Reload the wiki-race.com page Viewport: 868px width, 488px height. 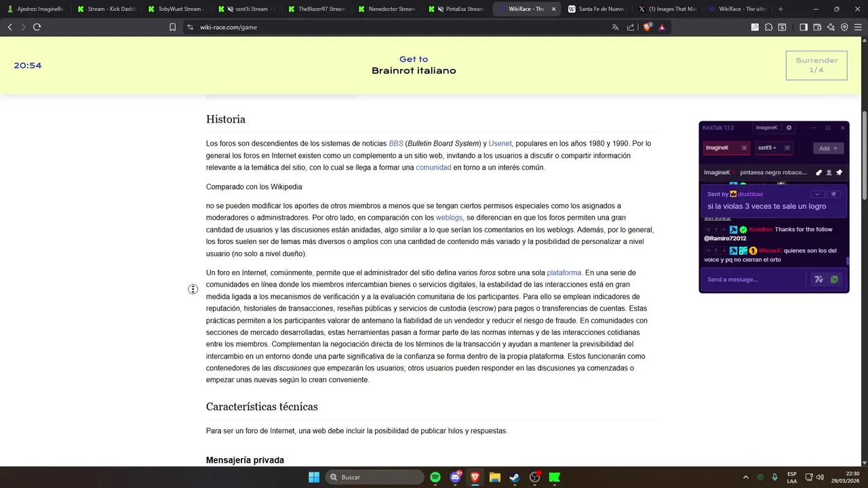(x=37, y=27)
